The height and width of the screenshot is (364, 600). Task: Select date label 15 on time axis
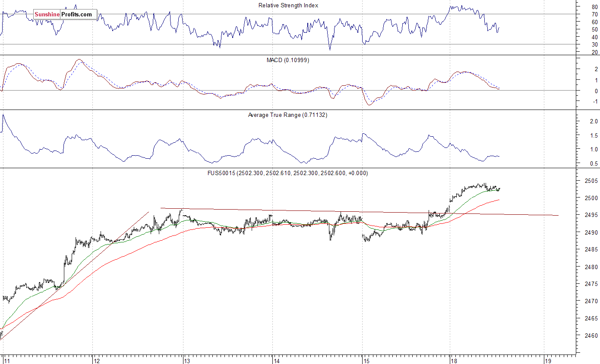(366, 361)
